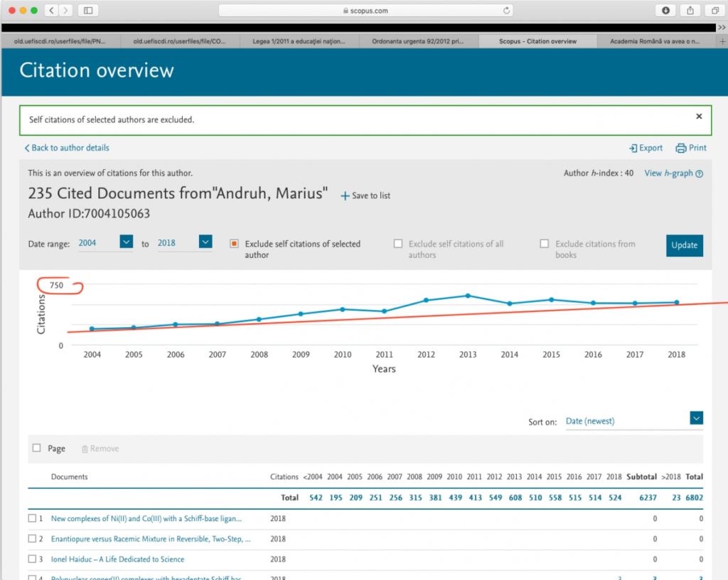Image resolution: width=728 pixels, height=580 pixels.
Task: Open Safari downloads icon
Action: click(x=665, y=10)
